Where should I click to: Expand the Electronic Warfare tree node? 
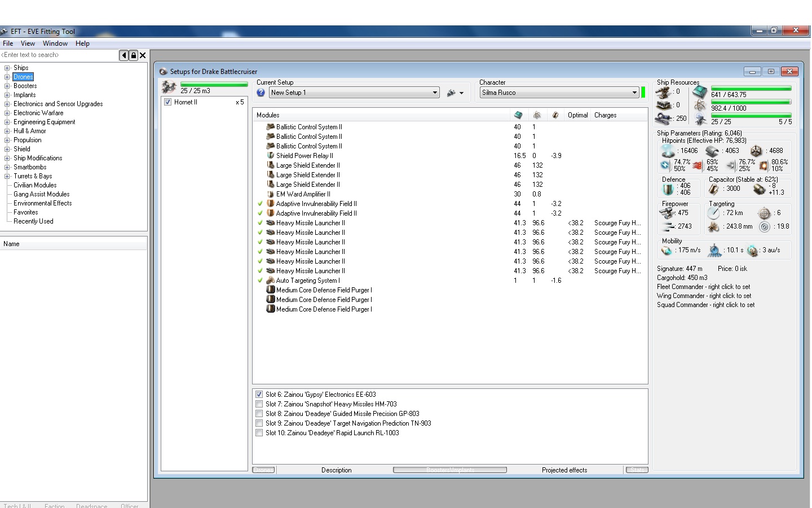click(7, 113)
